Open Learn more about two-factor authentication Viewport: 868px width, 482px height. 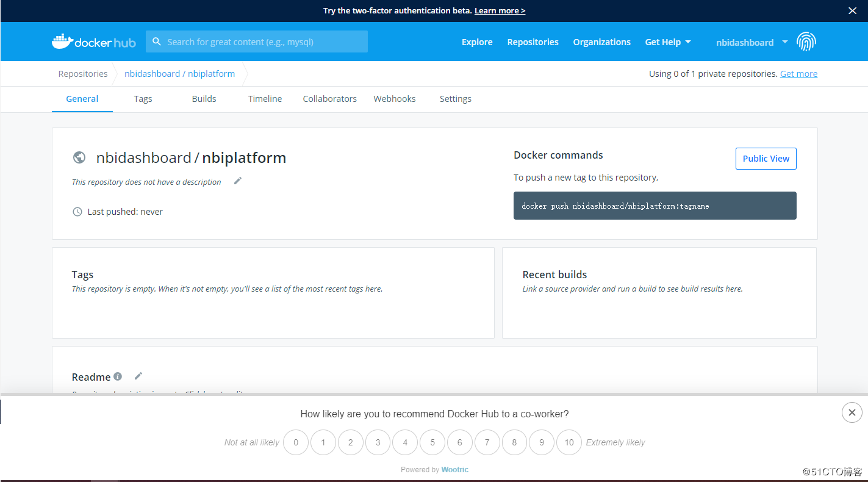[x=500, y=10]
